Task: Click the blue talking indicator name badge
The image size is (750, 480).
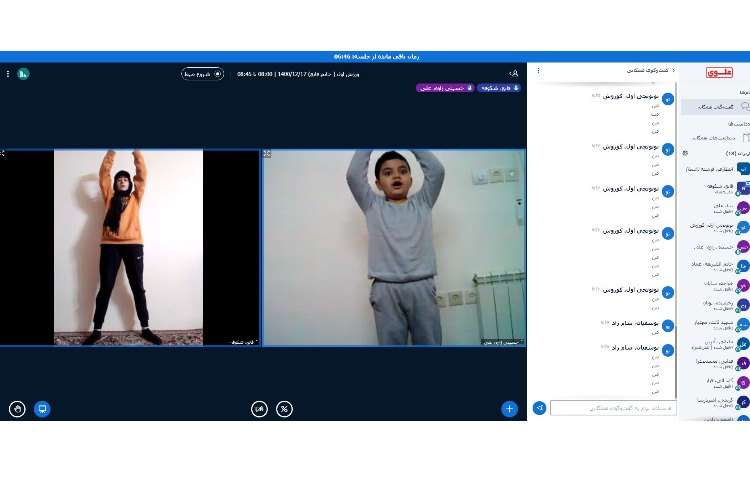Action: coord(496,88)
